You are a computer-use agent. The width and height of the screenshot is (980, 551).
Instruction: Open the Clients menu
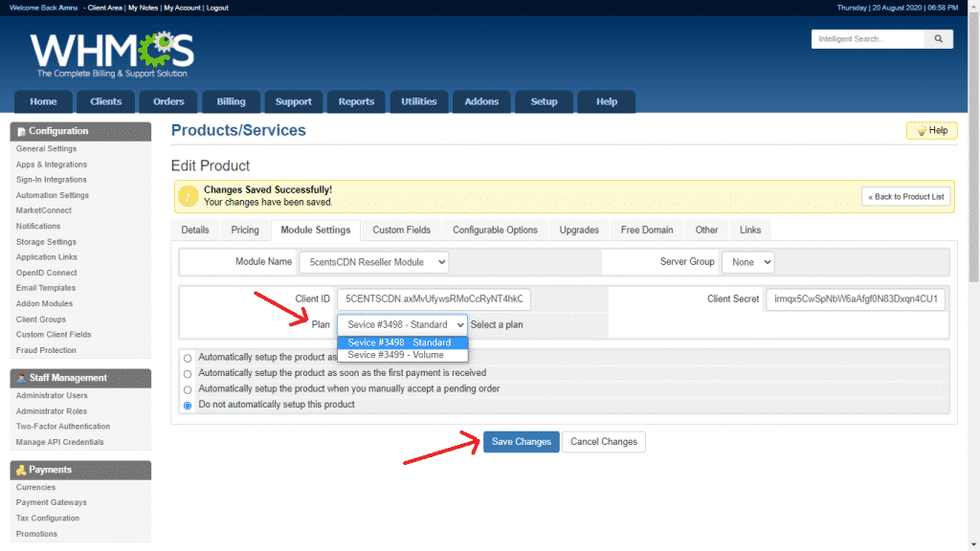[105, 101]
